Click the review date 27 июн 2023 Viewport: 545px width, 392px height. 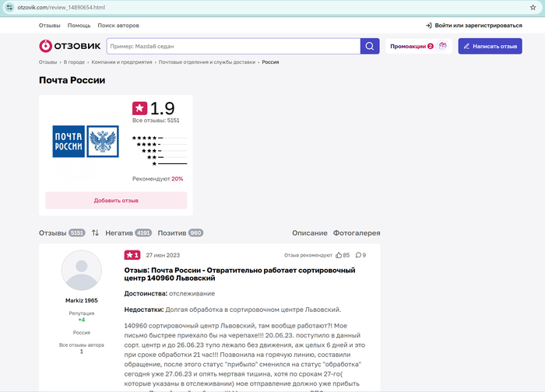163,255
